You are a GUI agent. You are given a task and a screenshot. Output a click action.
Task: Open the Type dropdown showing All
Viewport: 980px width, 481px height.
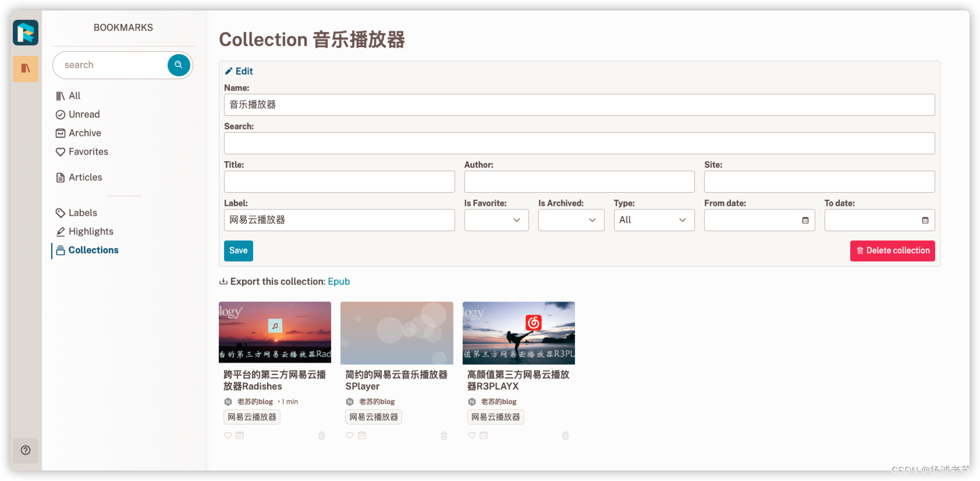(x=654, y=220)
